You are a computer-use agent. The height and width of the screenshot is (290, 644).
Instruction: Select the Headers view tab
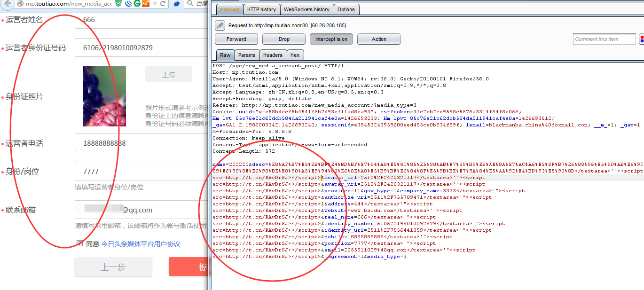click(x=273, y=55)
